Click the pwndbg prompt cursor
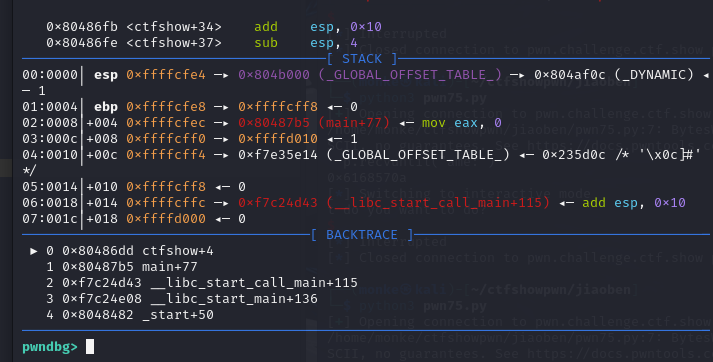Image resolution: width=713 pixels, height=362 pixels. pyautogui.click(x=90, y=347)
